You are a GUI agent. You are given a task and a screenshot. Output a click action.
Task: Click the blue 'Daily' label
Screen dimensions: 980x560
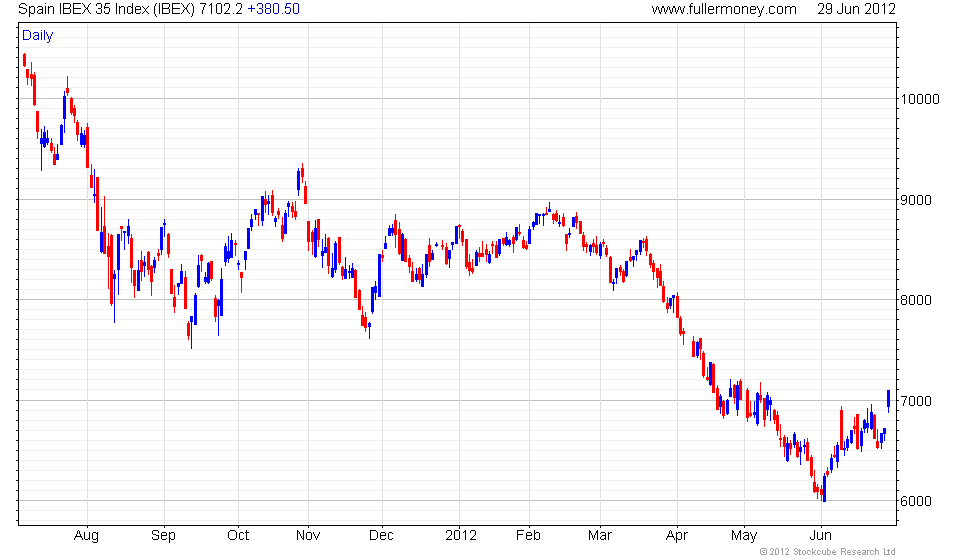pos(38,36)
